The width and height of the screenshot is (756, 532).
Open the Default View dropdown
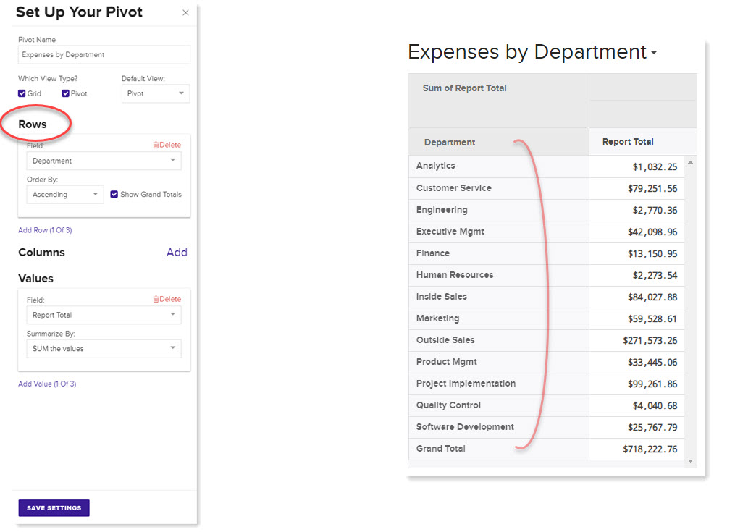(155, 93)
